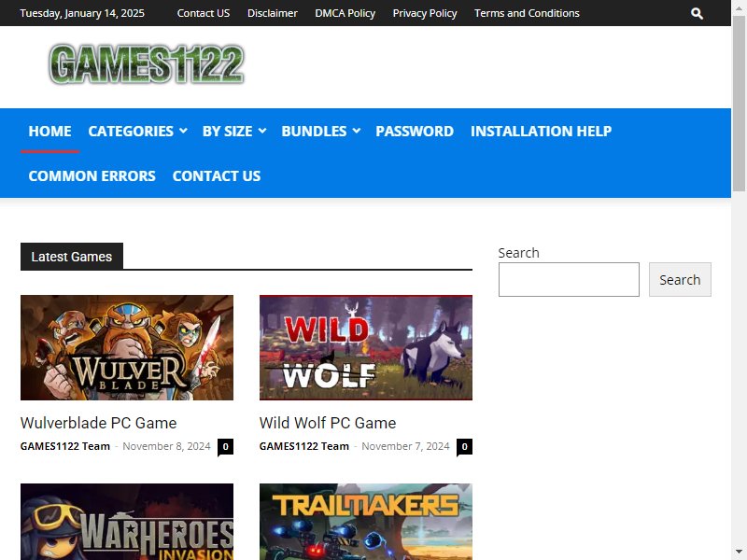This screenshot has width=747, height=560.
Task: Click the November 7, 2024 date
Action: pos(405,446)
